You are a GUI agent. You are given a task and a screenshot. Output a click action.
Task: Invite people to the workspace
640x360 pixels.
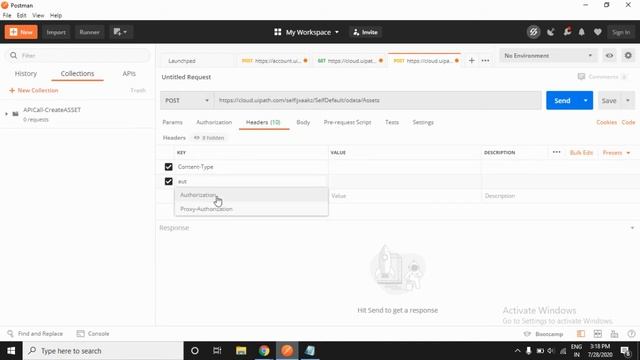click(365, 32)
